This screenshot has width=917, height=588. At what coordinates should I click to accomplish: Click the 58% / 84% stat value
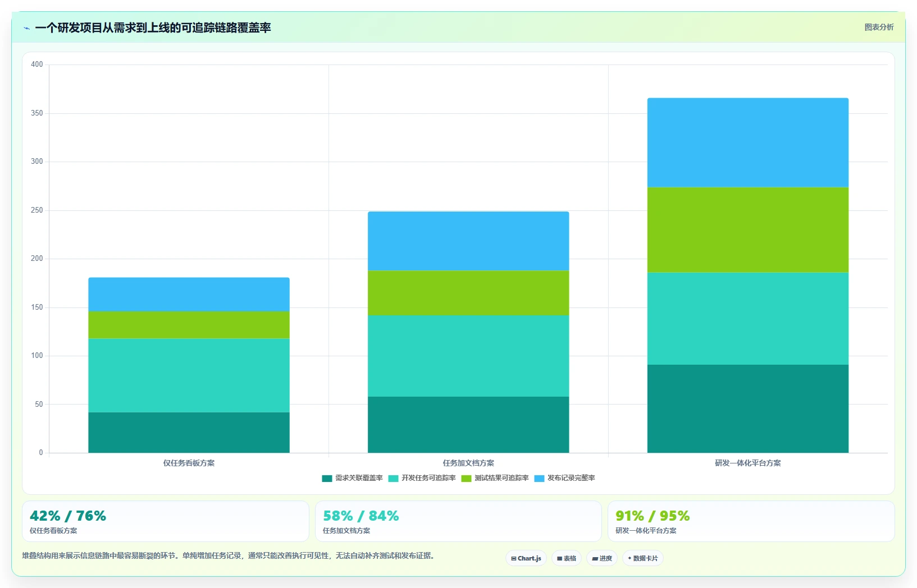(361, 516)
